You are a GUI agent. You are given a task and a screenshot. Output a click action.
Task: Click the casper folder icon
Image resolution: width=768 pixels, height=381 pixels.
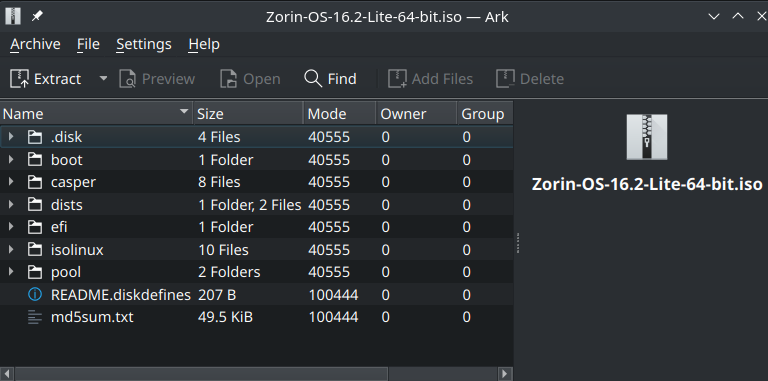35,182
